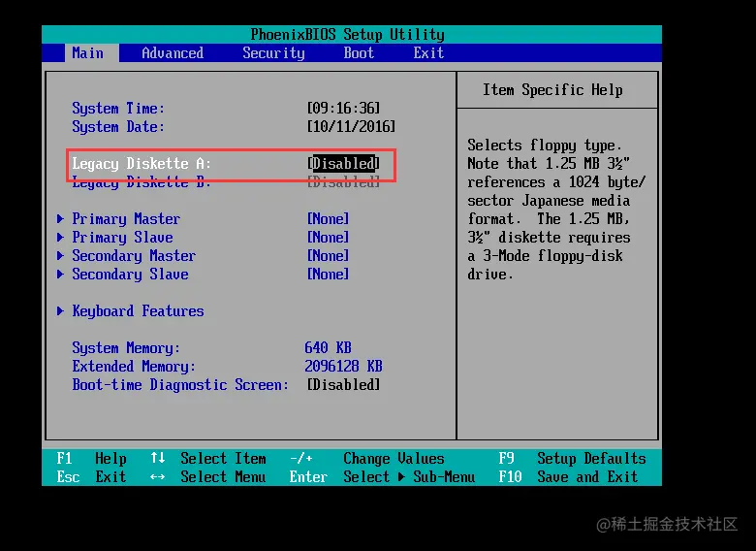
Task: Open the Primary Slave submenu label
Action: 122,238
